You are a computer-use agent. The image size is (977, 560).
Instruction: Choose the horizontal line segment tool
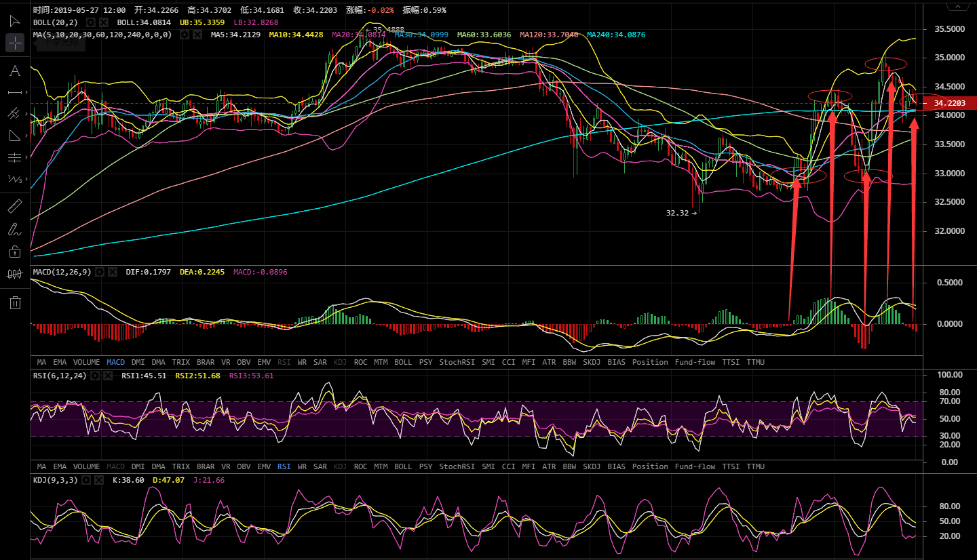pyautogui.click(x=15, y=92)
